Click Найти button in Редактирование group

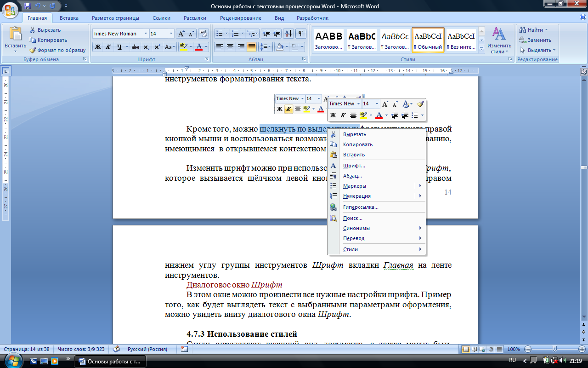pyautogui.click(x=533, y=30)
